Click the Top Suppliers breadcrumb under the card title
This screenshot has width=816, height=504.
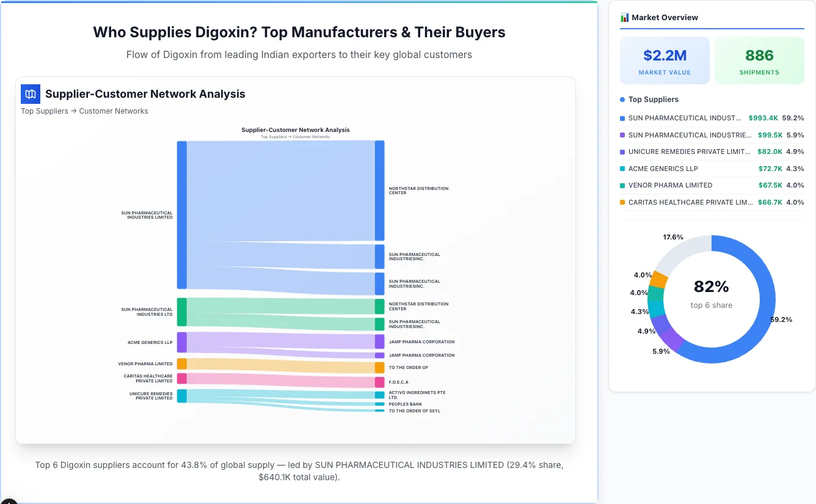[45, 111]
